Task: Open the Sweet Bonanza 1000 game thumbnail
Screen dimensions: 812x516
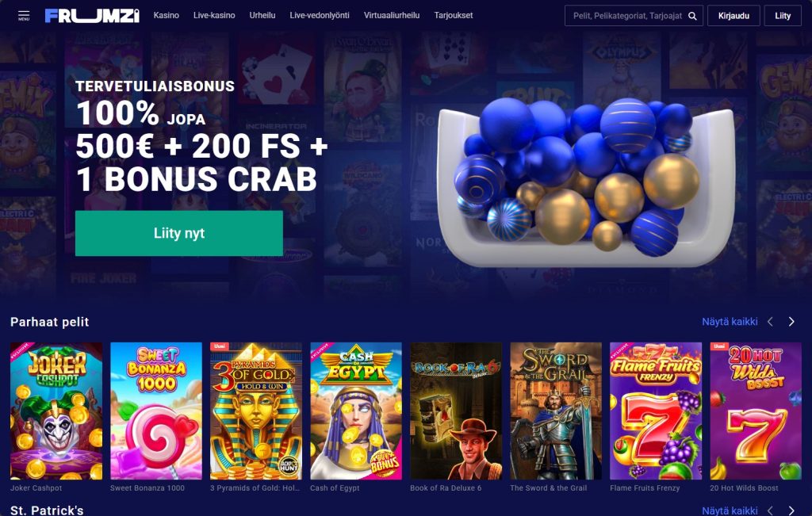Action: point(156,411)
